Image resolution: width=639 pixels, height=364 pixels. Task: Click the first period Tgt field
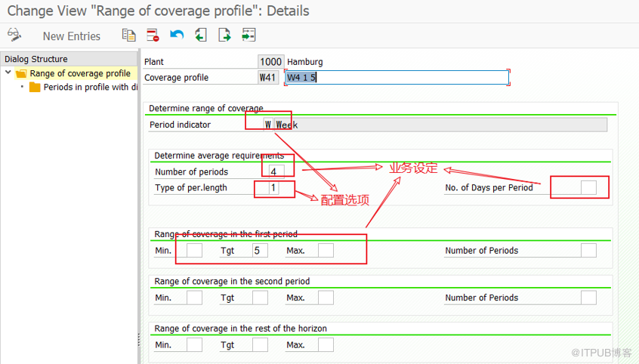[x=260, y=251]
